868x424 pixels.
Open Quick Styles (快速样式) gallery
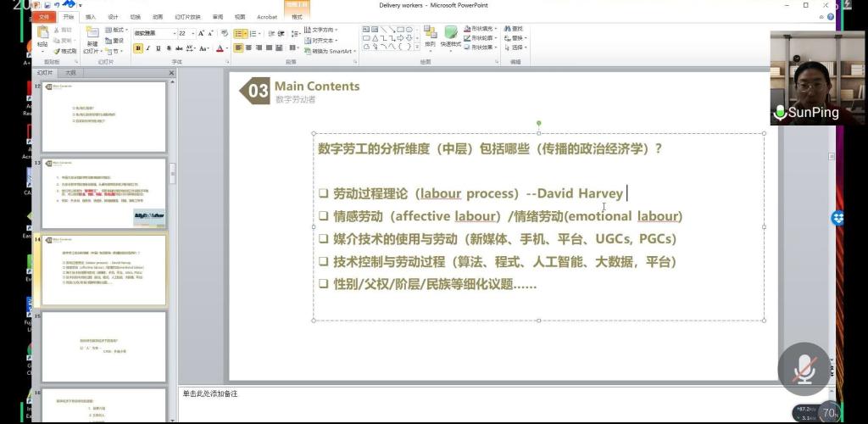click(x=451, y=36)
